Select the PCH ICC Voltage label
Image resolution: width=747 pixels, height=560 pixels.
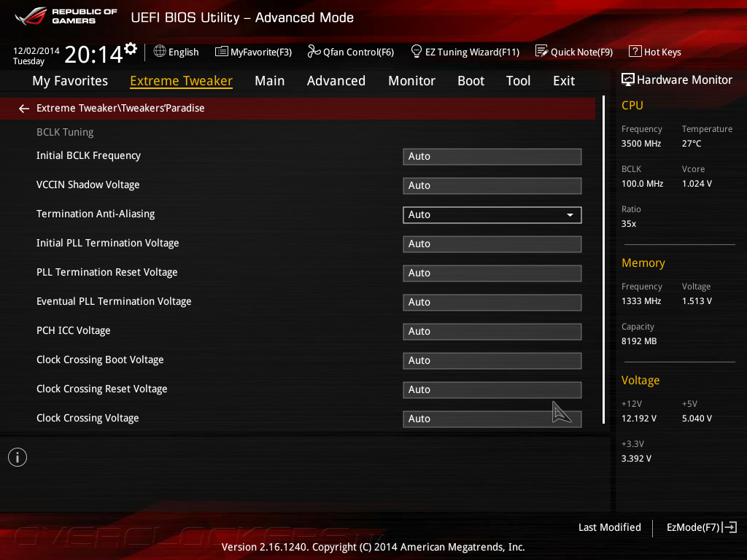[x=74, y=330]
